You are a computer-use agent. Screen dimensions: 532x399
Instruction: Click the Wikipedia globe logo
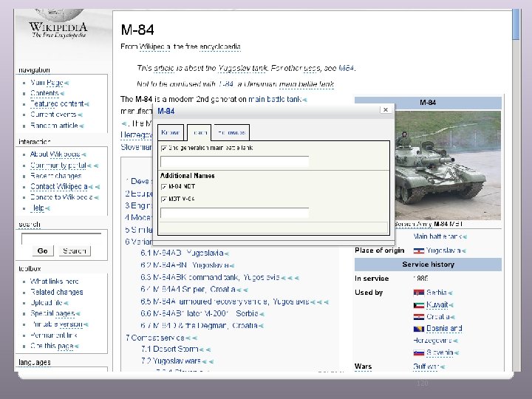pos(60,16)
